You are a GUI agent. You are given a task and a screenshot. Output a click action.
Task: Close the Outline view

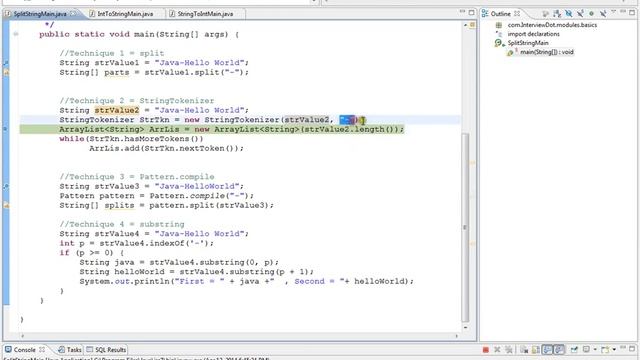click(517, 13)
